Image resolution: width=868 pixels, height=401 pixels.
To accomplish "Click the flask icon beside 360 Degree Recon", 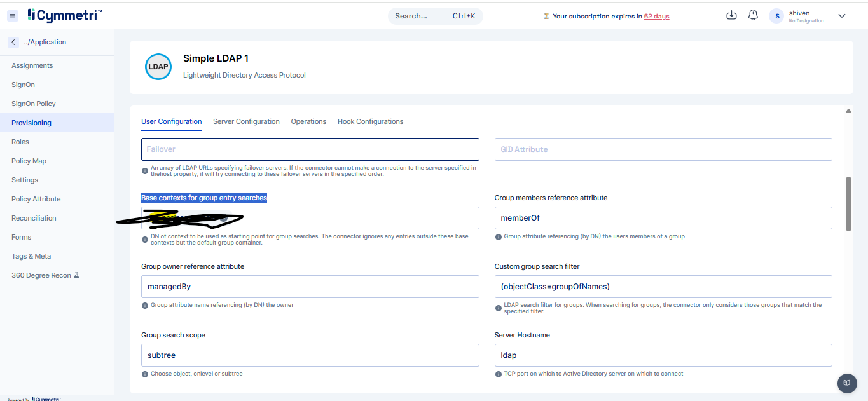I will click(x=76, y=275).
